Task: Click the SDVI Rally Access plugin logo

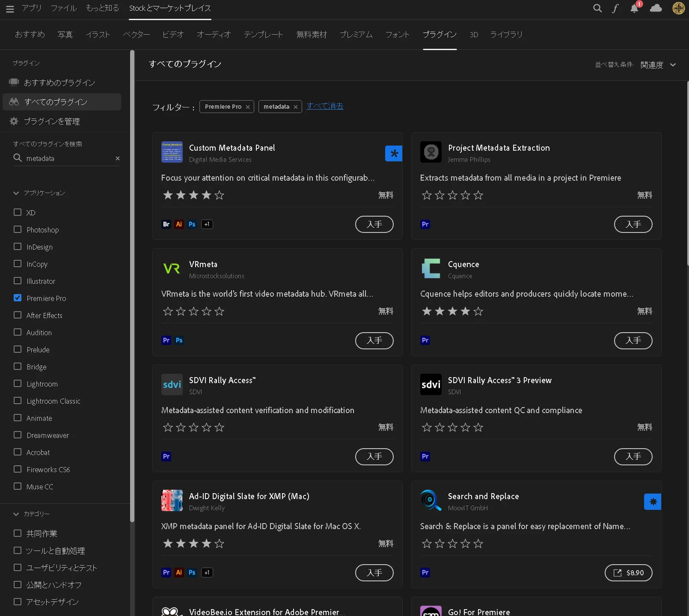Action: 172,384
